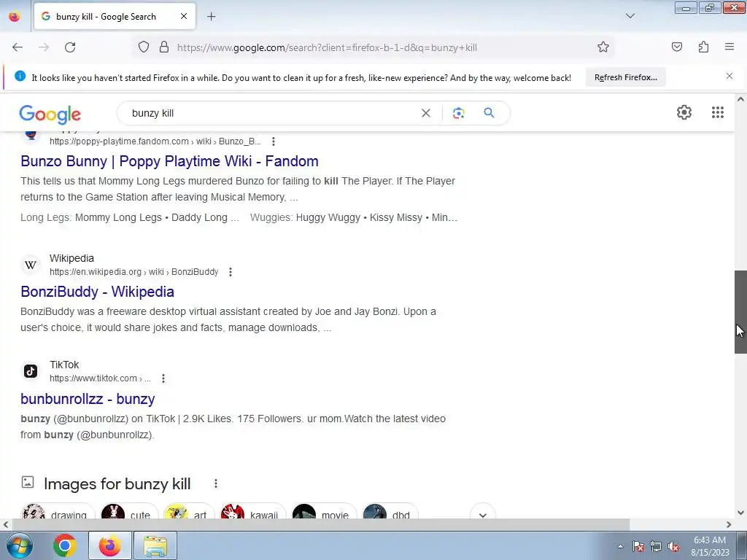The height and width of the screenshot is (560, 747).
Task: Open the Extensions puzzle icon
Action: tap(703, 47)
